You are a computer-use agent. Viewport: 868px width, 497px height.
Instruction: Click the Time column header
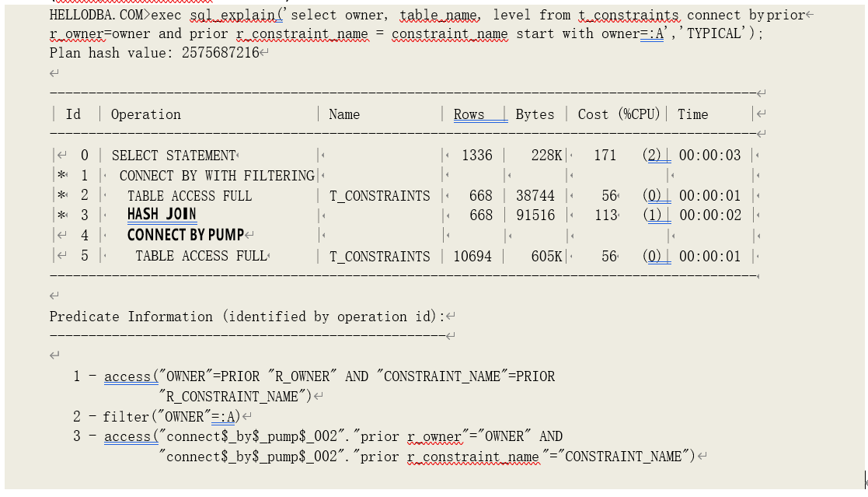click(692, 114)
